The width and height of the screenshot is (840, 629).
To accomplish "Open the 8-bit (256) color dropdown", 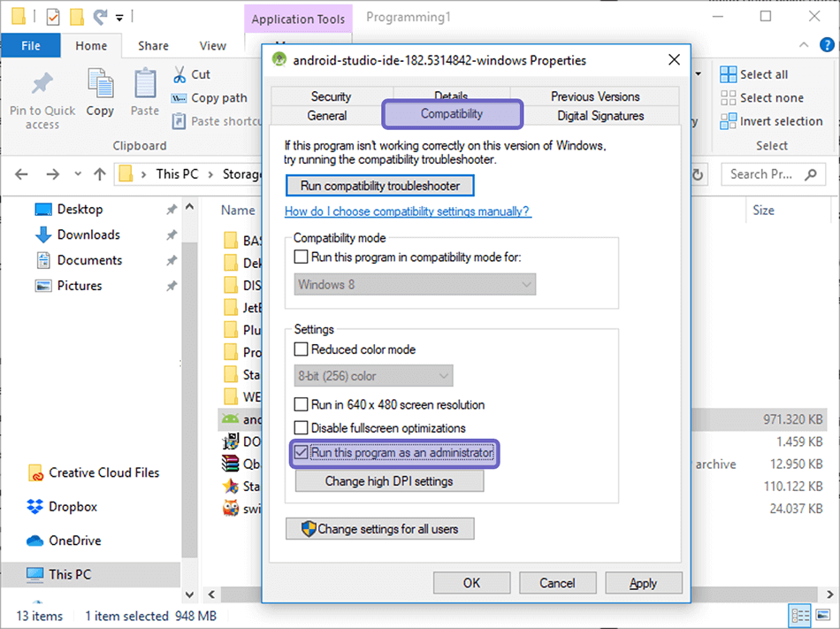I will click(373, 376).
